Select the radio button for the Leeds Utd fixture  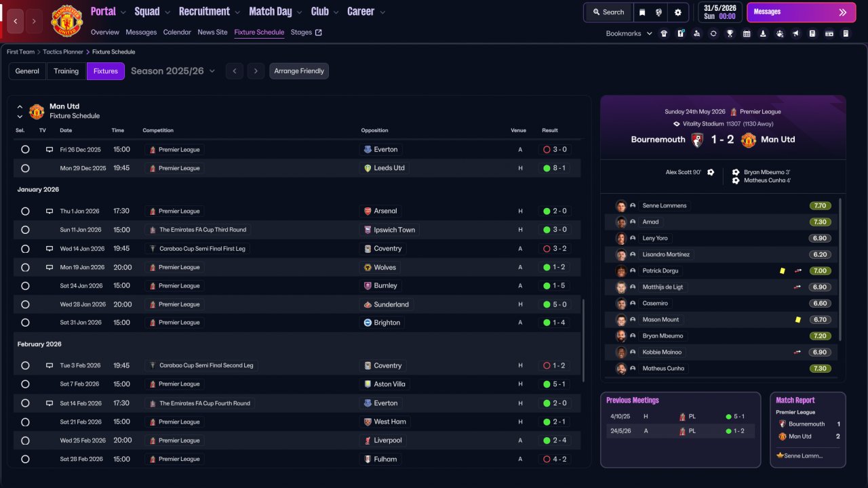25,168
